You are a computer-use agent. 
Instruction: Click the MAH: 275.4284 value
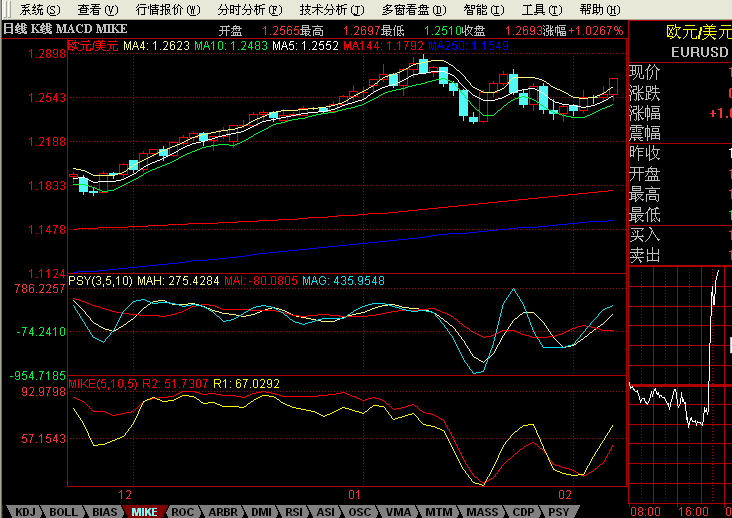click(178, 281)
